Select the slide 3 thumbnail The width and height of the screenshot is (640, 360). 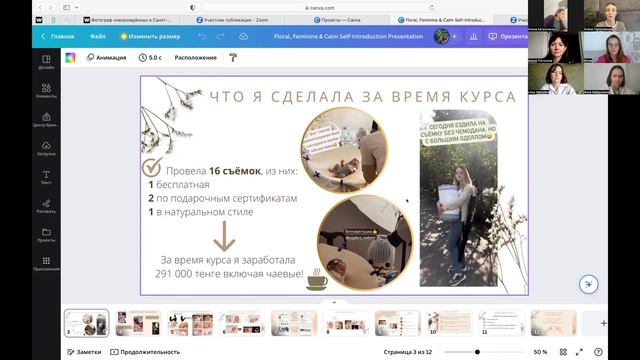point(87,323)
